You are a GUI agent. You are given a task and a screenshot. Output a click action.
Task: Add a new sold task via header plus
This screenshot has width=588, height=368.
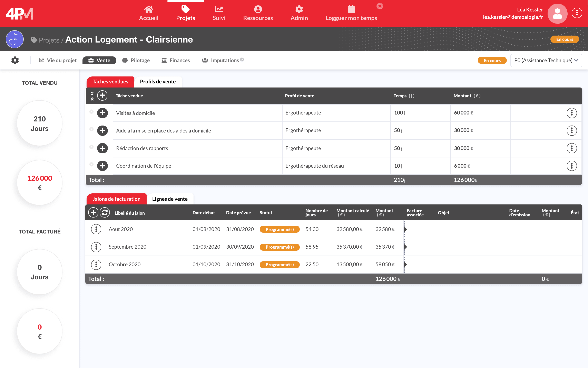[x=102, y=95]
